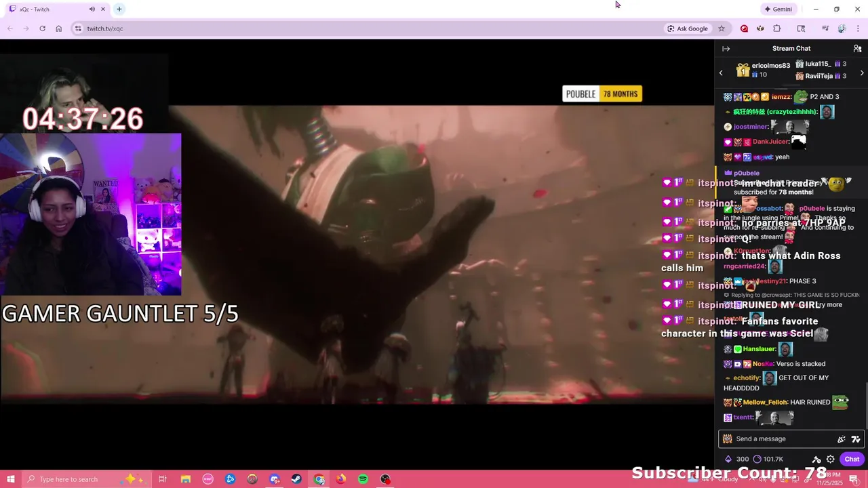Click username Mellow_Felloh in chat
Screen dimensions: 868x488
(x=765, y=402)
